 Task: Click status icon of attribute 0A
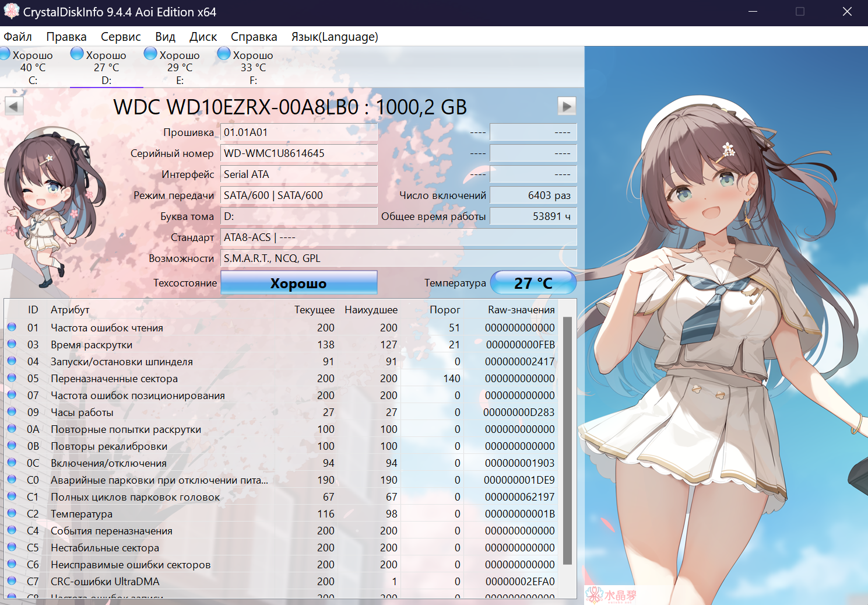pos(12,428)
